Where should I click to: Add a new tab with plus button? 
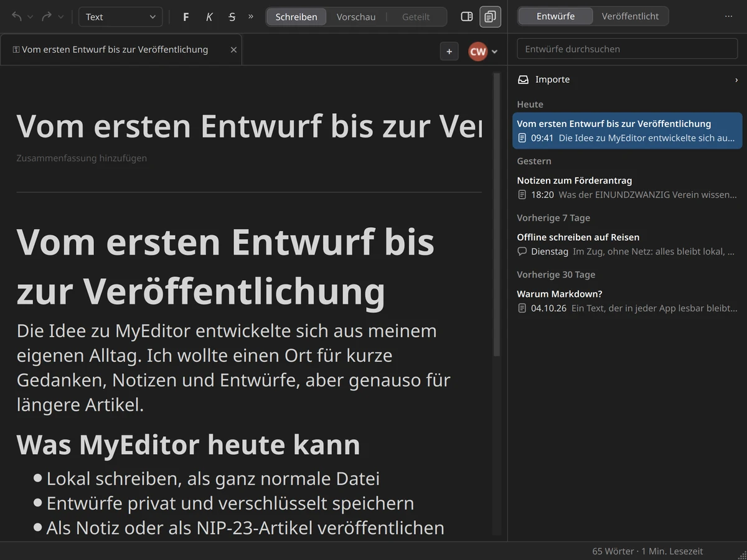click(449, 52)
